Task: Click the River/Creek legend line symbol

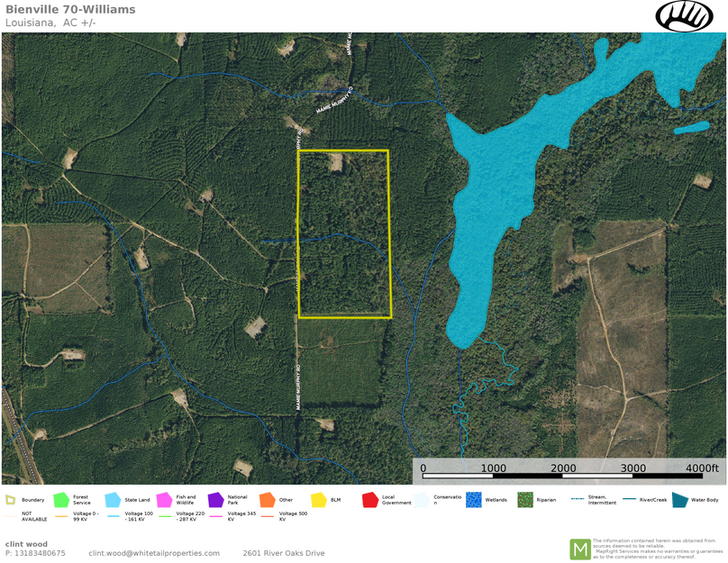Action: (629, 499)
